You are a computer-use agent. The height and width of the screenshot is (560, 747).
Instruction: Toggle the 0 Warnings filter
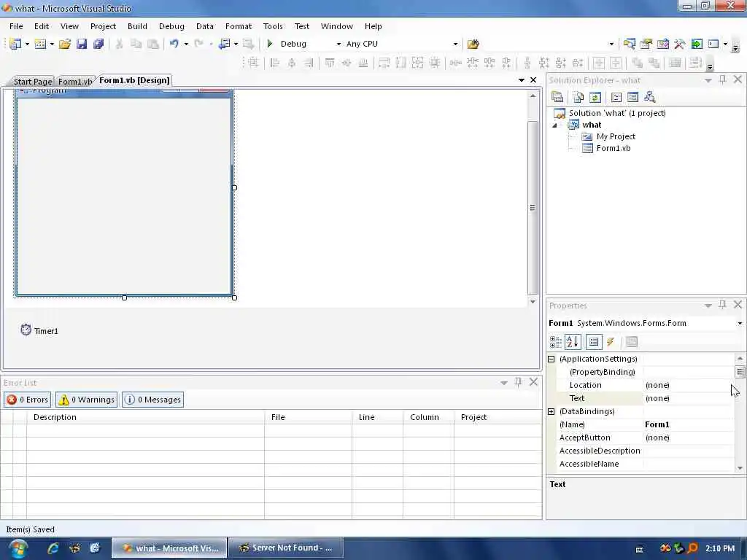pyautogui.click(x=86, y=400)
